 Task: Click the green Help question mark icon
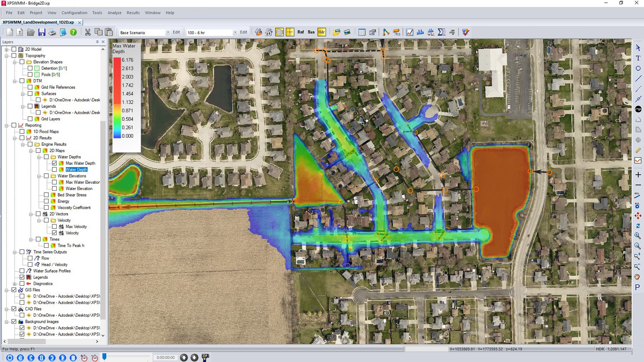point(73,32)
